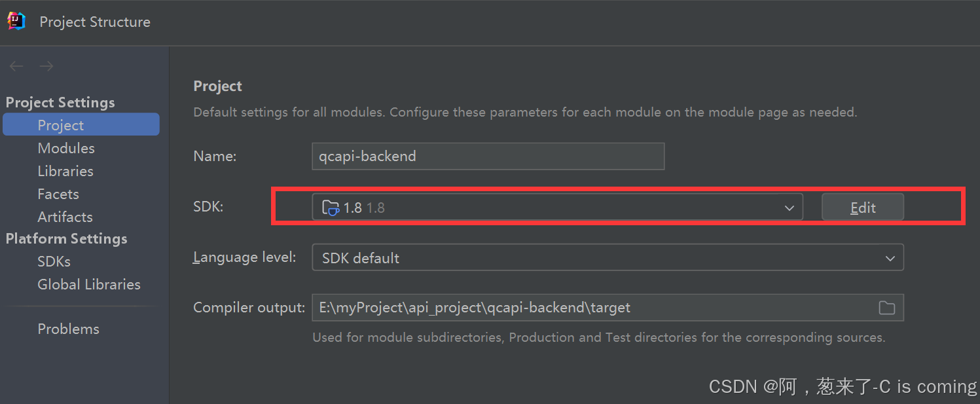
Task: Expand the SDK dropdown arrow
Action: [789, 208]
